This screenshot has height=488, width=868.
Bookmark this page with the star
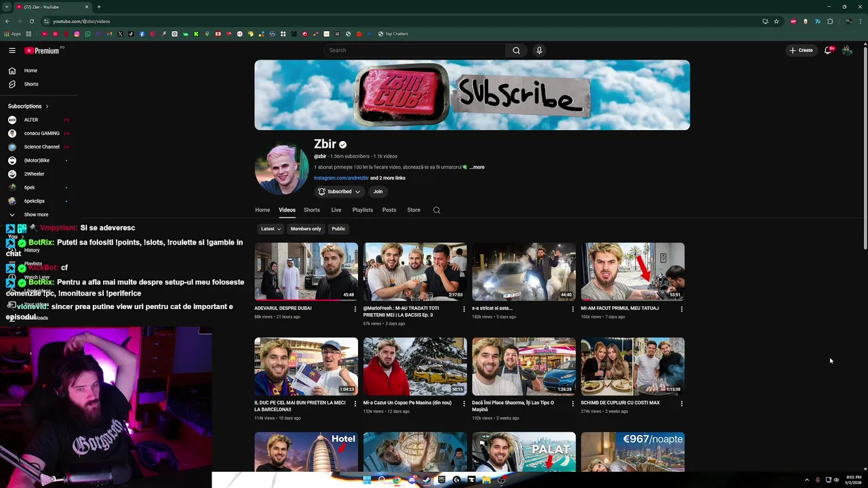point(776,21)
